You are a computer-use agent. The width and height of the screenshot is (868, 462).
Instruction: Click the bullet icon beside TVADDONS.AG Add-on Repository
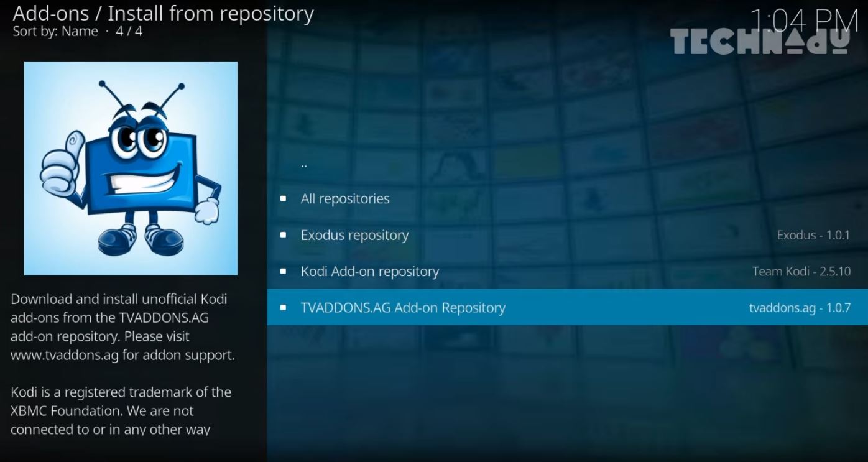pos(284,307)
